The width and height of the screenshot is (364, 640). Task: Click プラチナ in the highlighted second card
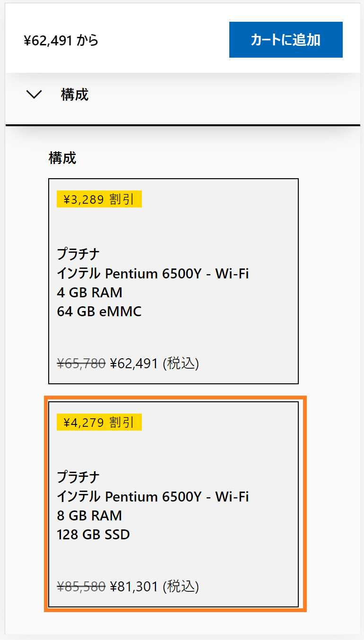pos(78,477)
